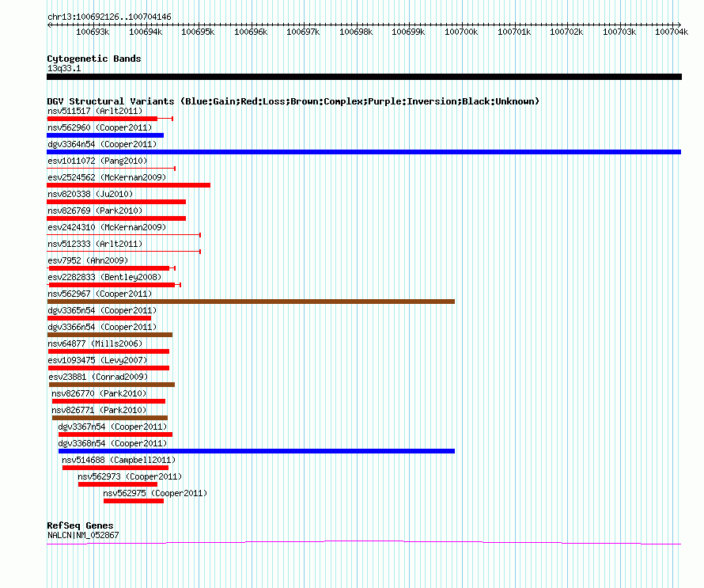Screen dimensions: 704x588
Task: Click the 100700k ruler tick label
Action: pos(461,32)
